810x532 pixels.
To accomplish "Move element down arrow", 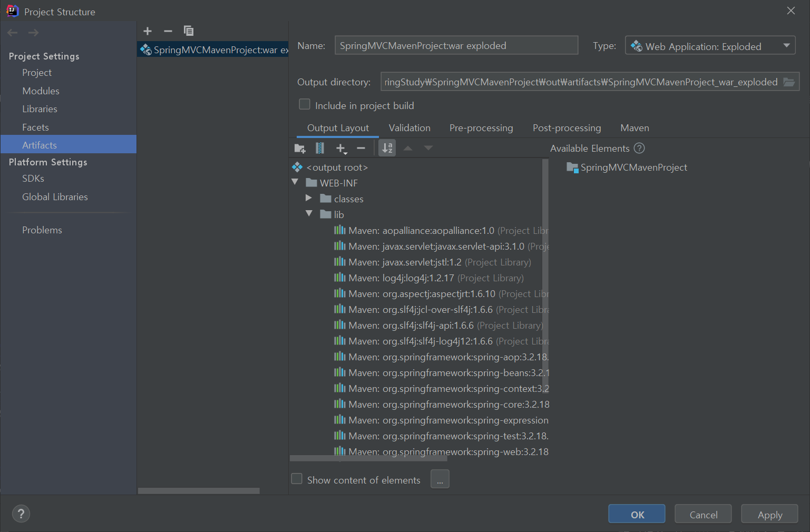I will [428, 149].
